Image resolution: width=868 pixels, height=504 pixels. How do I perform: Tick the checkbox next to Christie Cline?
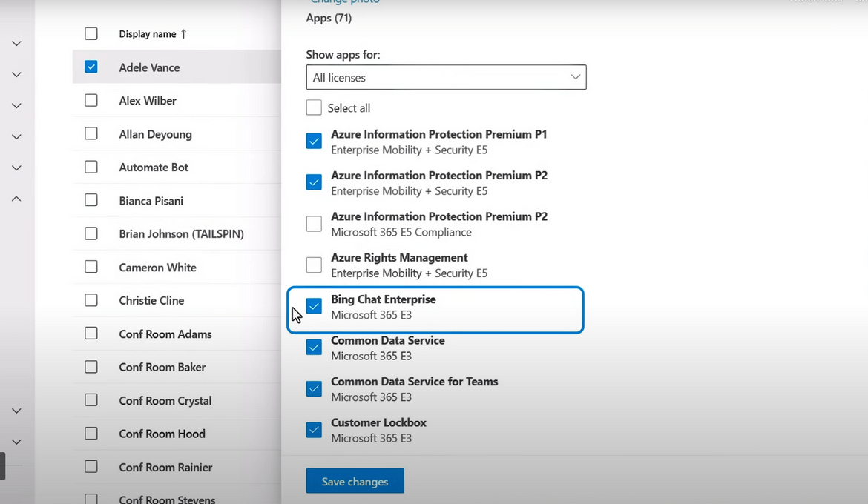(91, 300)
